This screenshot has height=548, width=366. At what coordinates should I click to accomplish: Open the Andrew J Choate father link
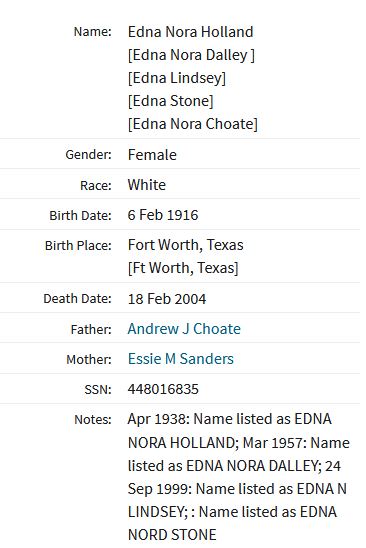pos(184,329)
